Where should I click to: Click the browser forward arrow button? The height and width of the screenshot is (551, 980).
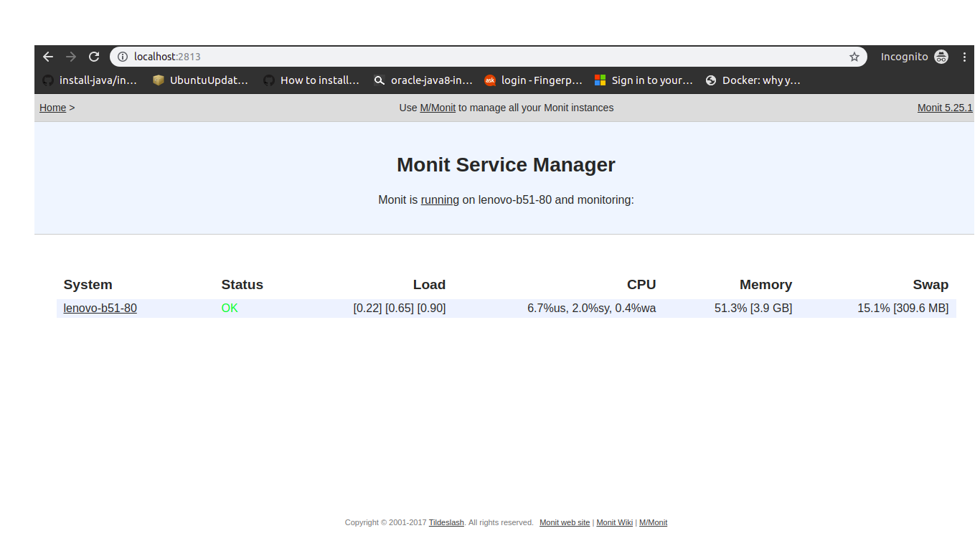click(x=71, y=57)
